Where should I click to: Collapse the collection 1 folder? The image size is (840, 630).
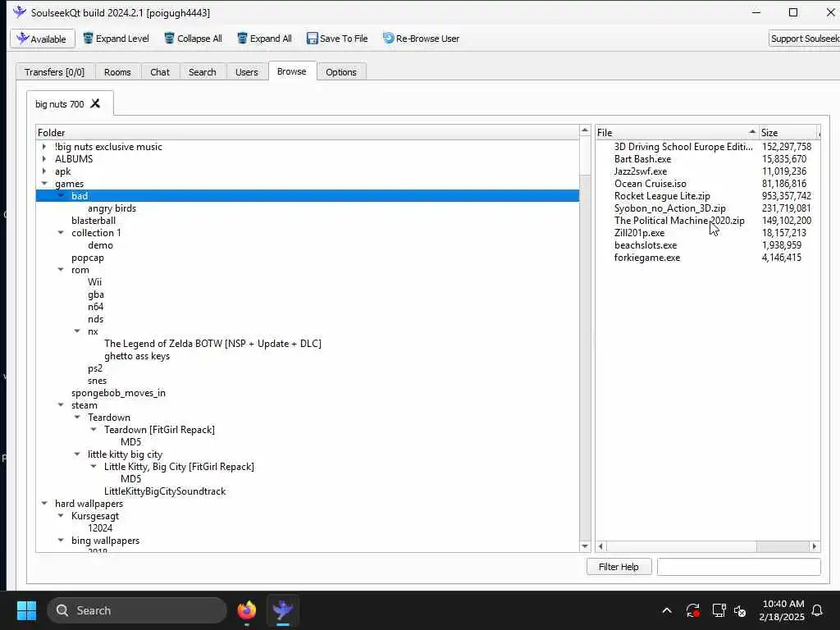(61, 232)
